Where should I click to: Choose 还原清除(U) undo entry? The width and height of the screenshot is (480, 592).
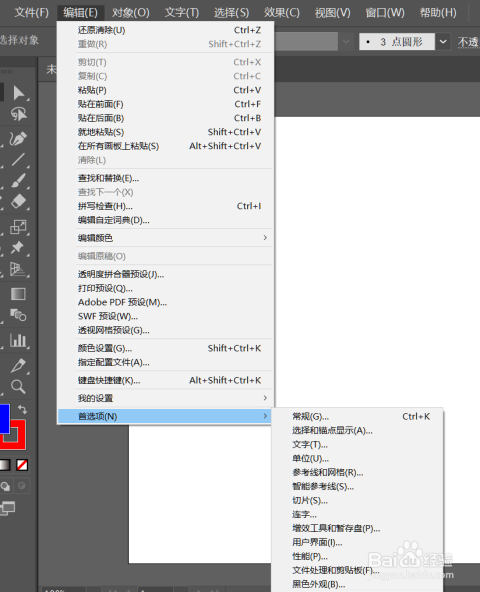coord(165,30)
